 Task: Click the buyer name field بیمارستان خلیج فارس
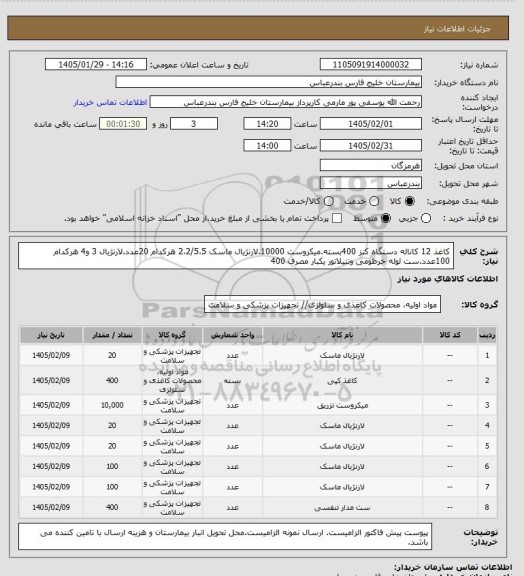[269, 82]
